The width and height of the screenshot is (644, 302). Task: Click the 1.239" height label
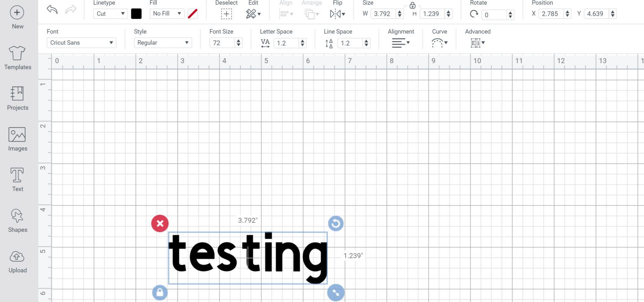coord(353,256)
